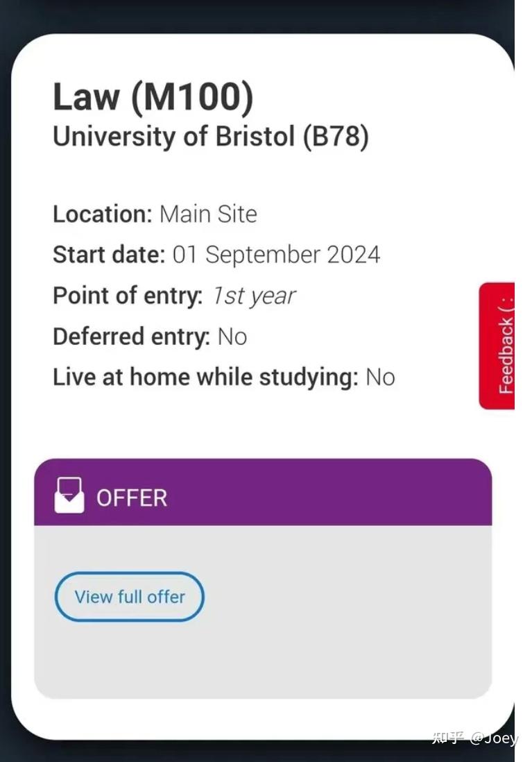Click the View full offer button
The width and height of the screenshot is (532, 762).
click(129, 597)
